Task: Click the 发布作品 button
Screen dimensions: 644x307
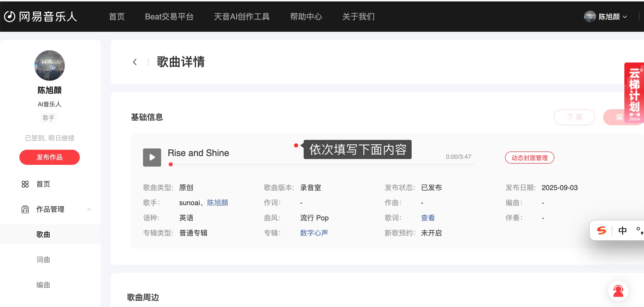Action: (x=50, y=157)
